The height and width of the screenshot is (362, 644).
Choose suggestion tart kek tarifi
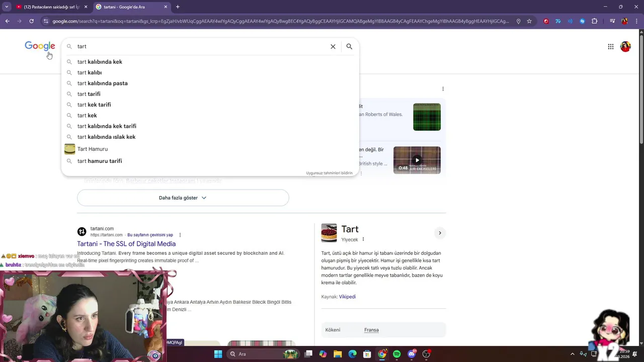[210, 105]
